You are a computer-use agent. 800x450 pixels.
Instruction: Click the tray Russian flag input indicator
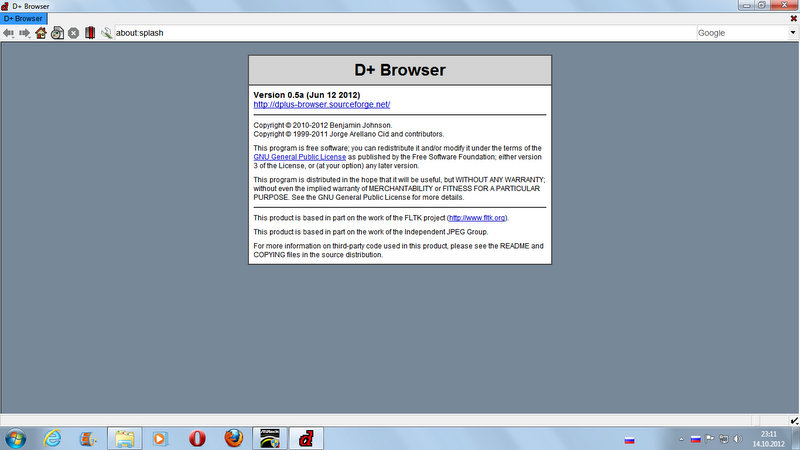(695, 439)
